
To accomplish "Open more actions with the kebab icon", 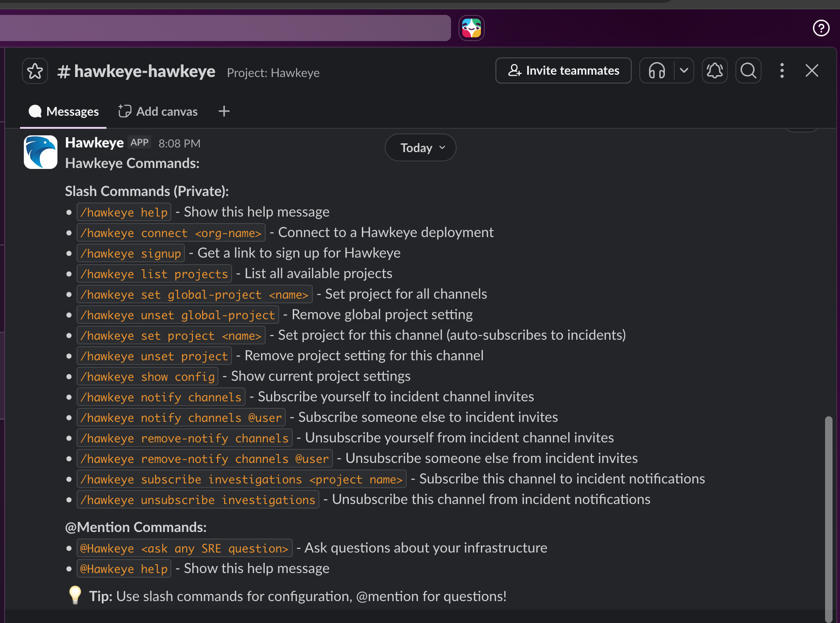I will [782, 70].
